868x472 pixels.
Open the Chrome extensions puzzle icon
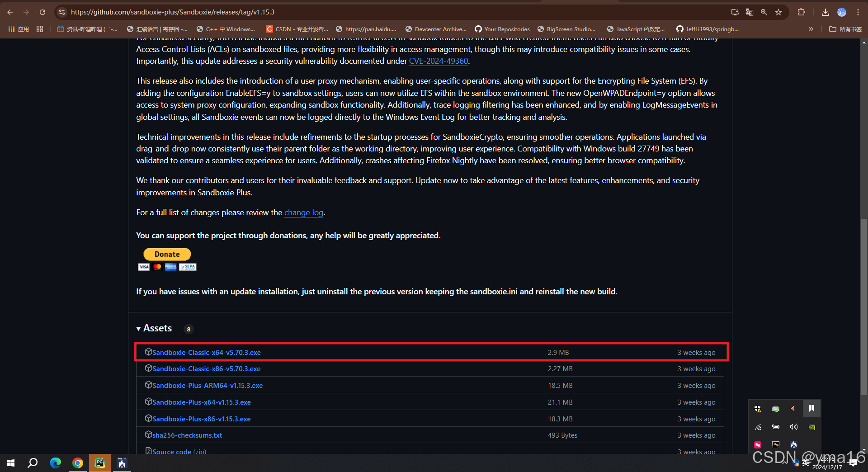(801, 12)
